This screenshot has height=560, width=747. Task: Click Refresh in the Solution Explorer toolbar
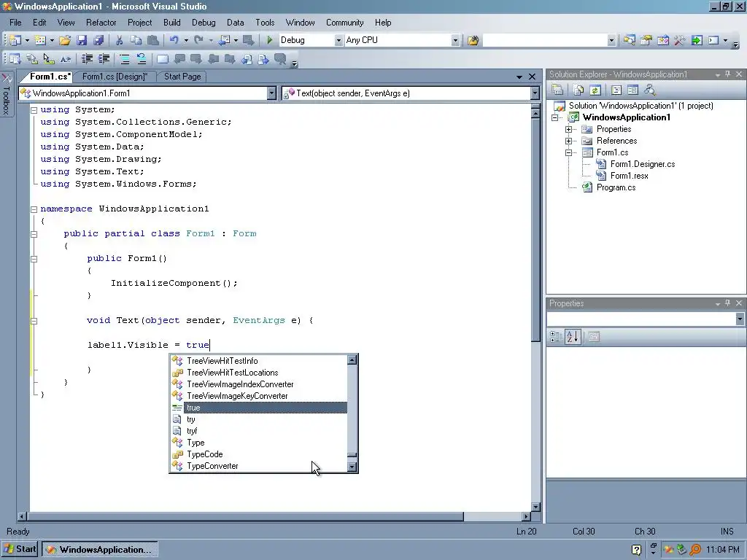[595, 90]
